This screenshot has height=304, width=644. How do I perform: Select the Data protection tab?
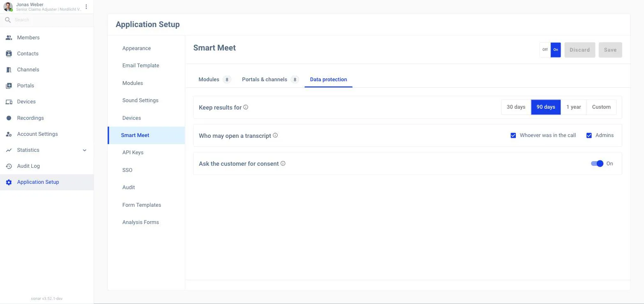[329, 80]
